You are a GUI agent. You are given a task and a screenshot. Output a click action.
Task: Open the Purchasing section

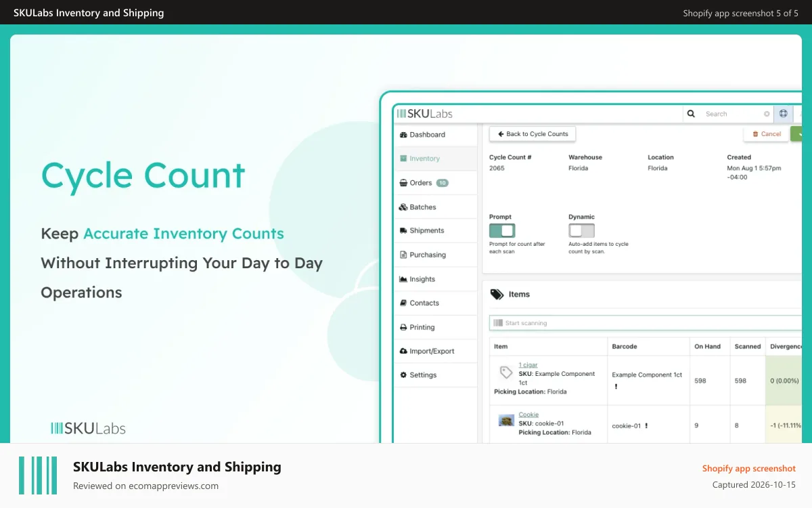[x=435, y=255]
